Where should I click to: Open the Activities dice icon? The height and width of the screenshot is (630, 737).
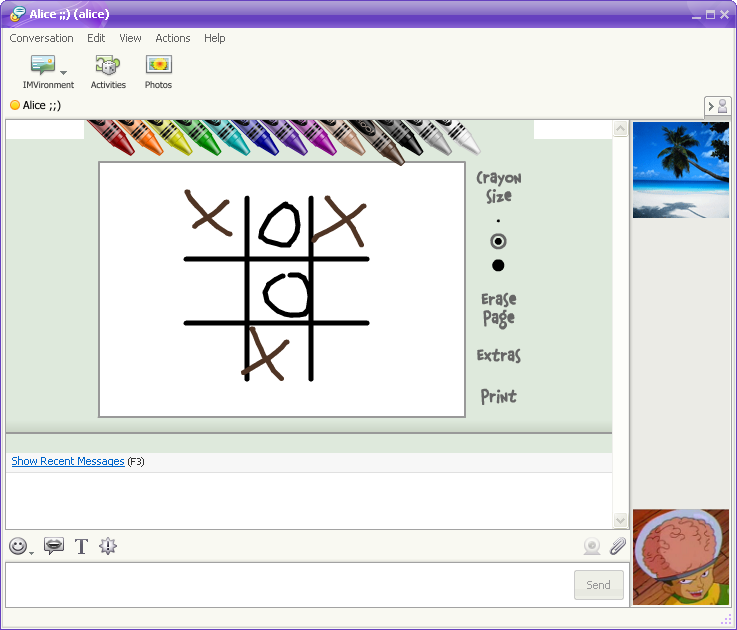point(108,72)
